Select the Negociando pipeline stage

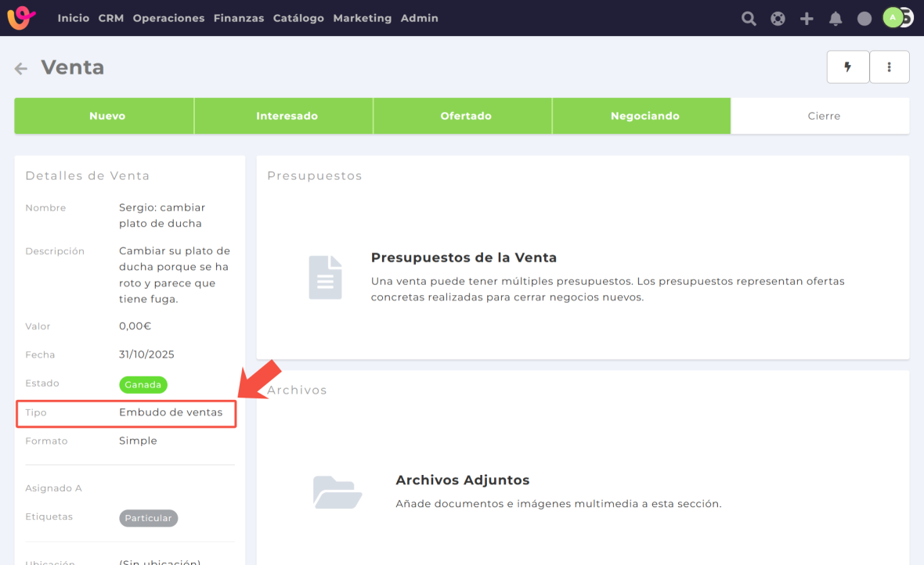(644, 116)
